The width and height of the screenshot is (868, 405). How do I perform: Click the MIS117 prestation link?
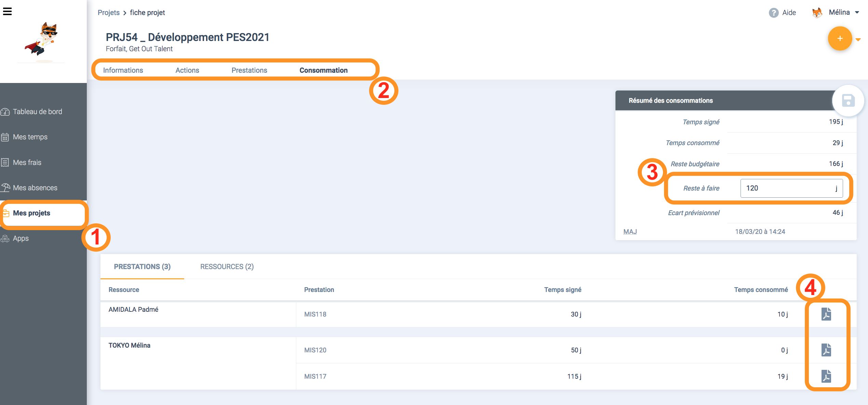pyautogui.click(x=315, y=377)
